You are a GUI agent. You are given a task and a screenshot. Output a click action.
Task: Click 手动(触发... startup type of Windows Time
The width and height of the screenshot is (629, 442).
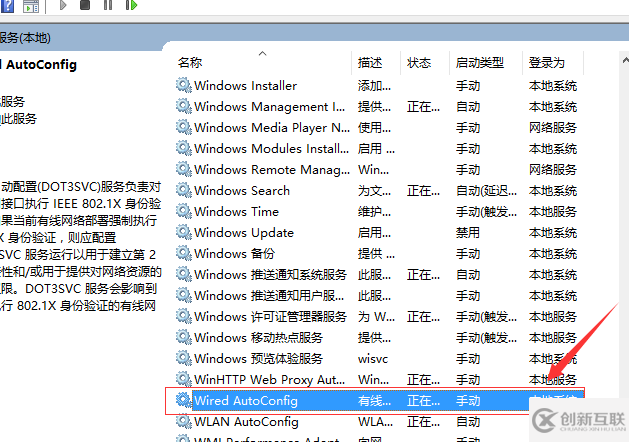coord(486,212)
